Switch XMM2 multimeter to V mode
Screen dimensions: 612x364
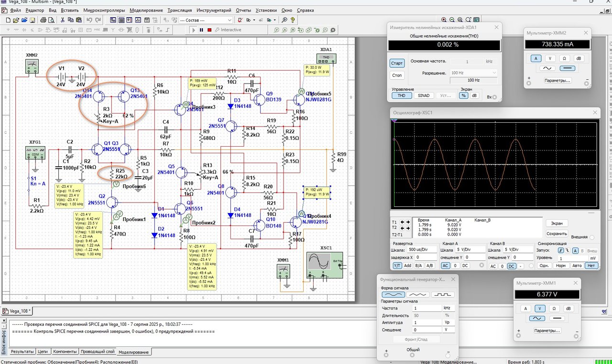pos(551,58)
